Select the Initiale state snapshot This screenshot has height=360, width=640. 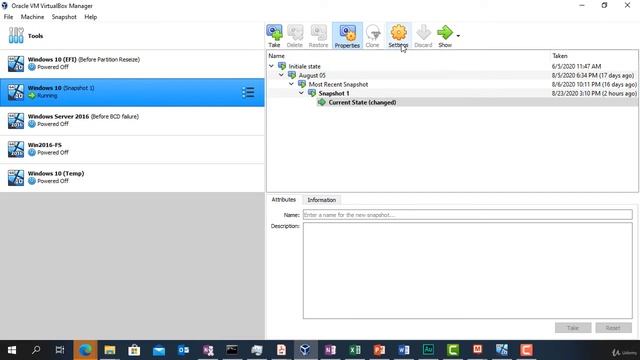304,66
